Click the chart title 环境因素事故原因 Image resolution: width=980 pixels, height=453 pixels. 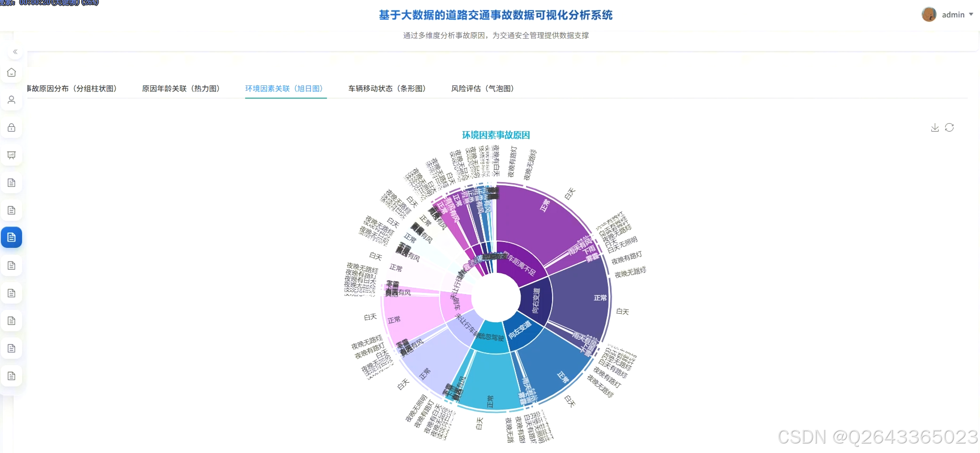tap(496, 134)
